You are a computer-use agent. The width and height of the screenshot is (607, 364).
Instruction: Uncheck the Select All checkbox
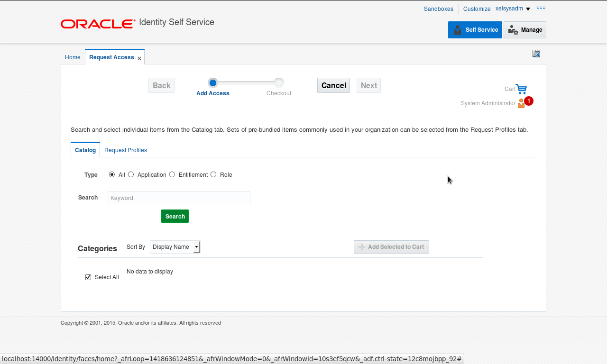tap(88, 277)
